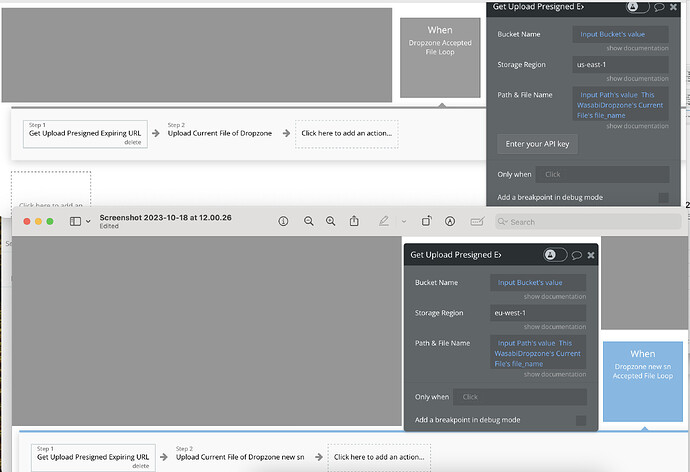Viewport: 690px width, 472px height.
Task: Close the lower Get Upload Presigned panel
Action: point(591,255)
